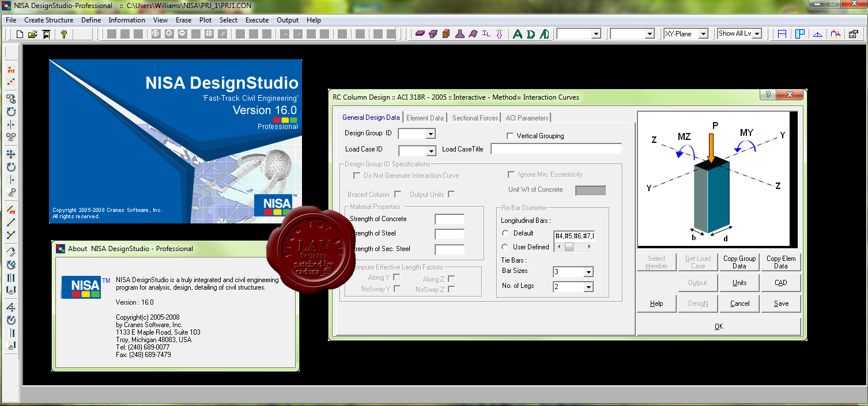Switch to the ACI Parameters tab

(527, 118)
